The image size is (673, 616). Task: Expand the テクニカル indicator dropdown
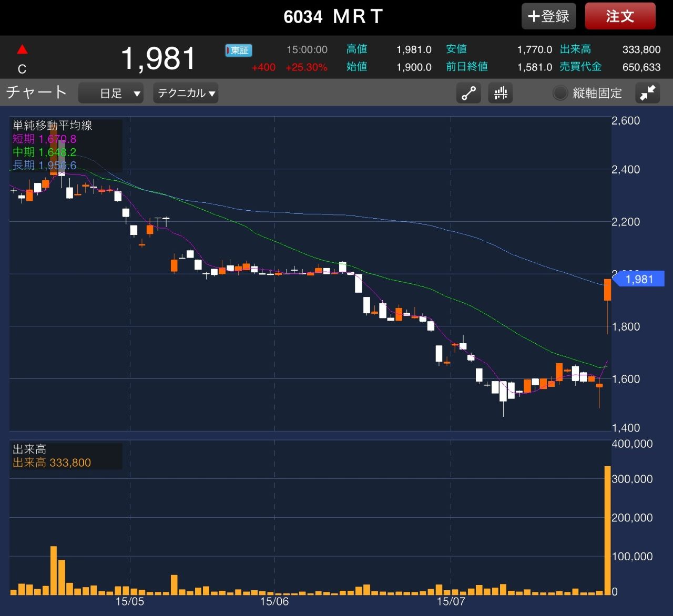[186, 94]
